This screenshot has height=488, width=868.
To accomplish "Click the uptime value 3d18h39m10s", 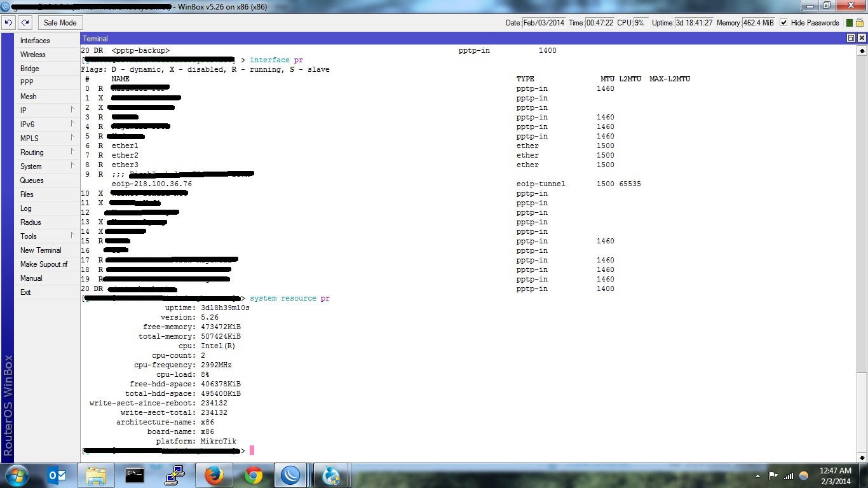I will [225, 308].
